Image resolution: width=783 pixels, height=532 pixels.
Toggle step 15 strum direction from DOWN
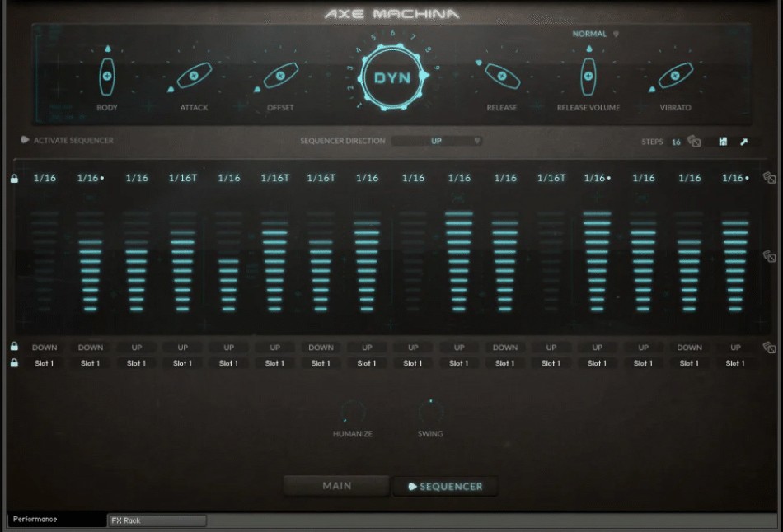click(x=689, y=348)
